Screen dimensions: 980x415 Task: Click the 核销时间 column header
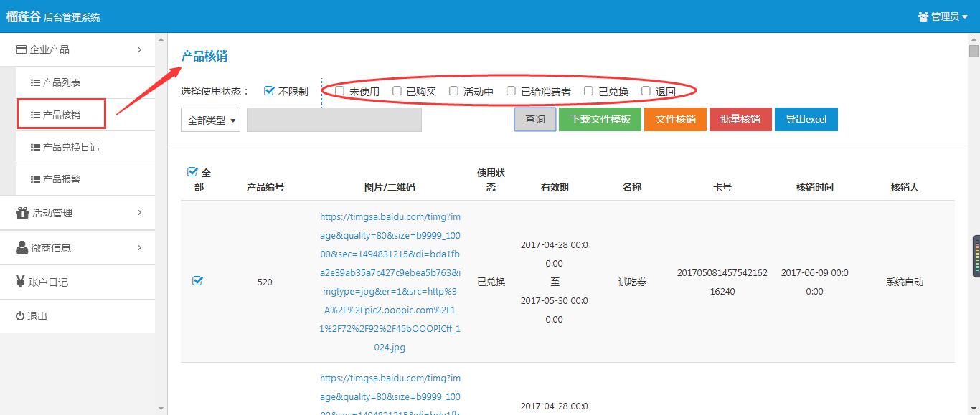tap(815, 187)
